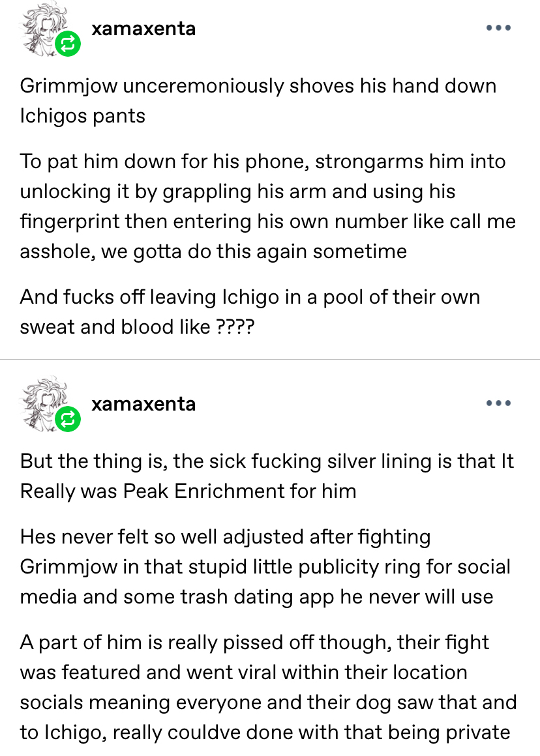
Task: Visit xamaxenta's blog from the top post
Action: click(x=143, y=29)
